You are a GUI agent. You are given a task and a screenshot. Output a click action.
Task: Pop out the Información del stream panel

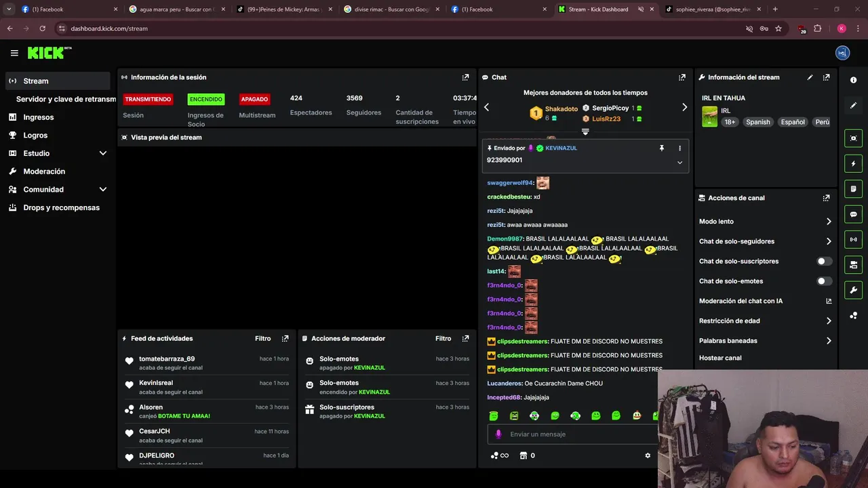coord(826,77)
